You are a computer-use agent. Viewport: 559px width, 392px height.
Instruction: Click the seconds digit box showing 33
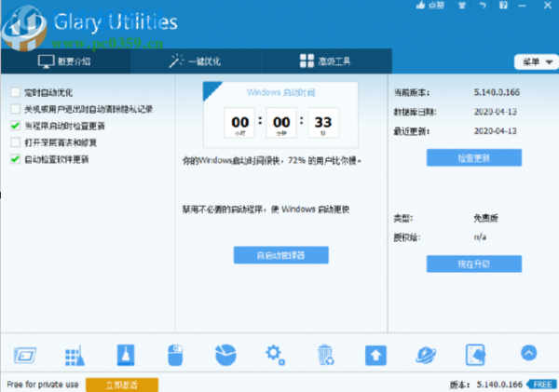(323, 123)
